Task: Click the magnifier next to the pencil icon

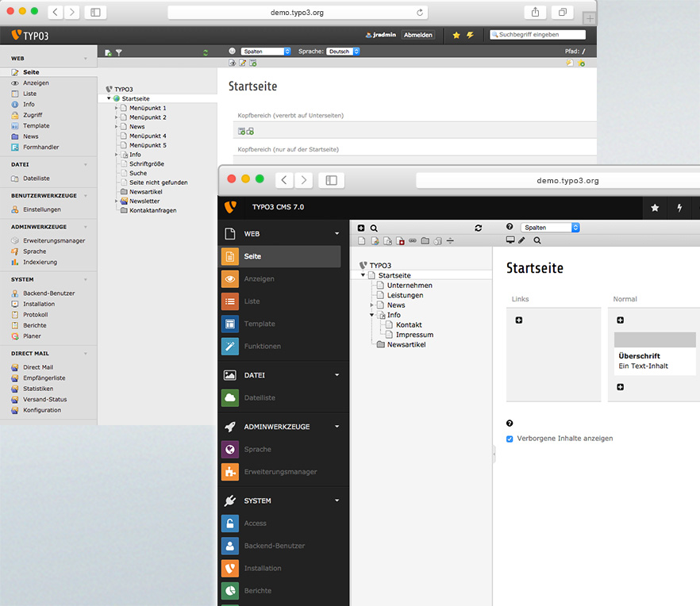Action: [x=537, y=240]
